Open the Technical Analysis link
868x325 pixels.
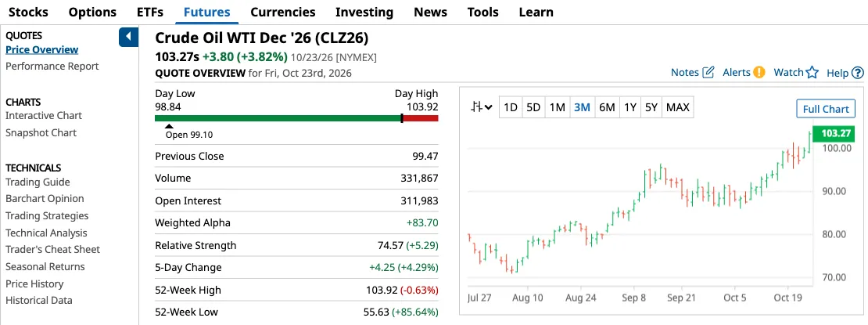[46, 233]
